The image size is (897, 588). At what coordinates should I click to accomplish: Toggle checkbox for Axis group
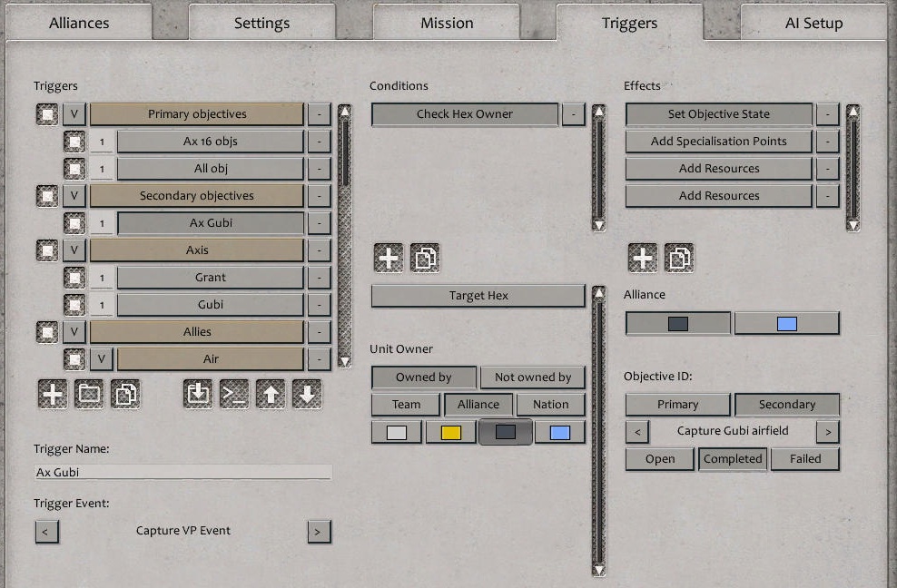pos(47,250)
